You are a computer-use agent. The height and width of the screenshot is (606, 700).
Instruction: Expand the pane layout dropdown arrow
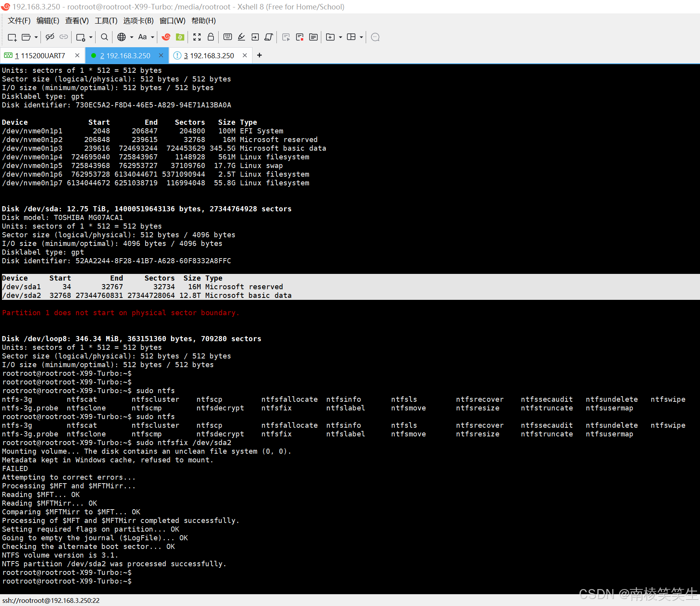click(361, 37)
